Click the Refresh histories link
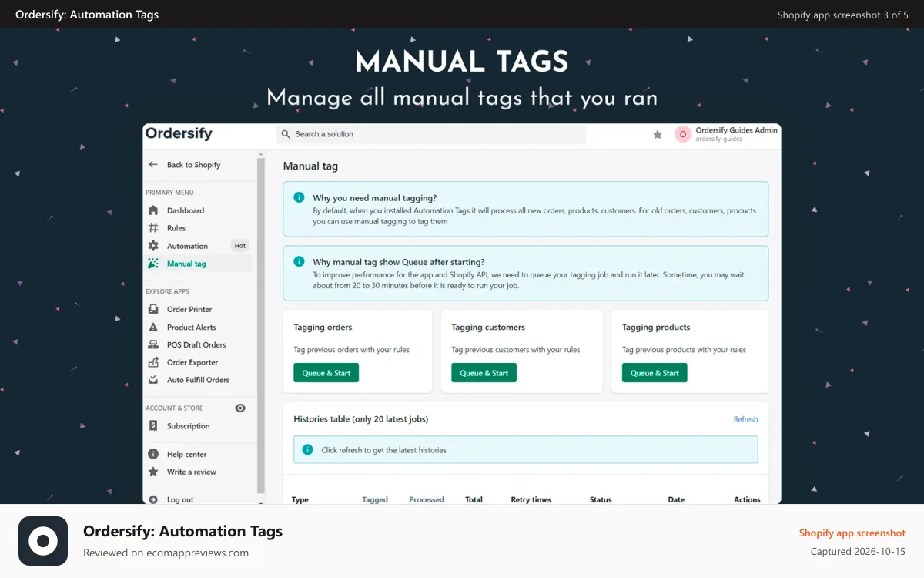 pyautogui.click(x=745, y=419)
